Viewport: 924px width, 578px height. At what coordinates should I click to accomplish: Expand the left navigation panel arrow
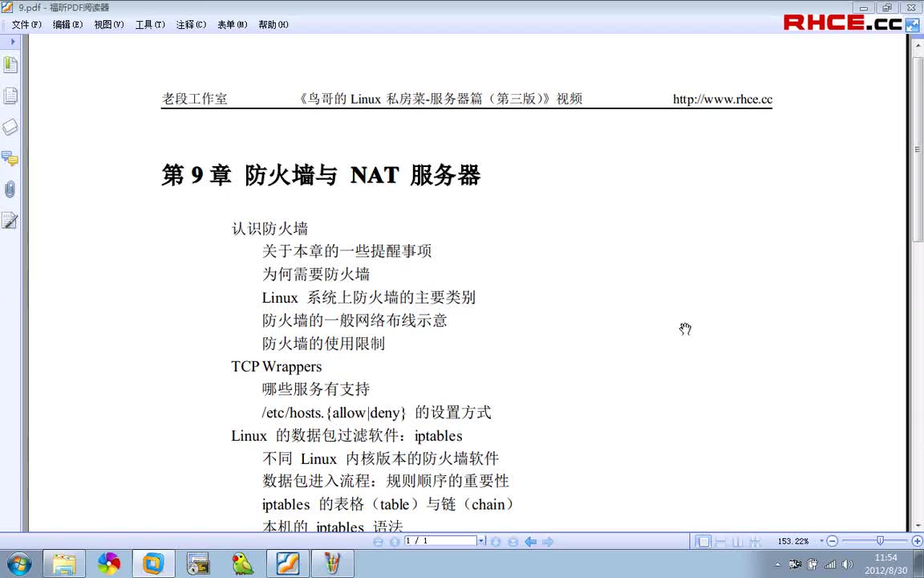click(x=12, y=41)
